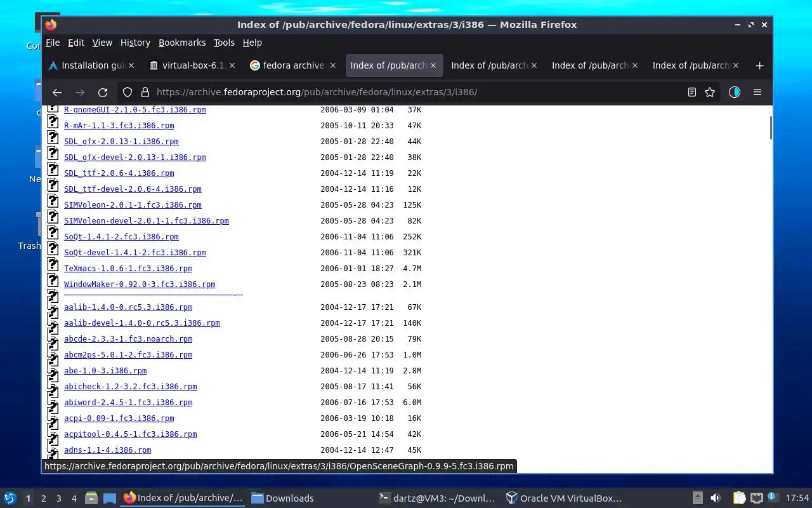812x508 pixels.
Task: Close the Installation guide tab
Action: pos(131,65)
